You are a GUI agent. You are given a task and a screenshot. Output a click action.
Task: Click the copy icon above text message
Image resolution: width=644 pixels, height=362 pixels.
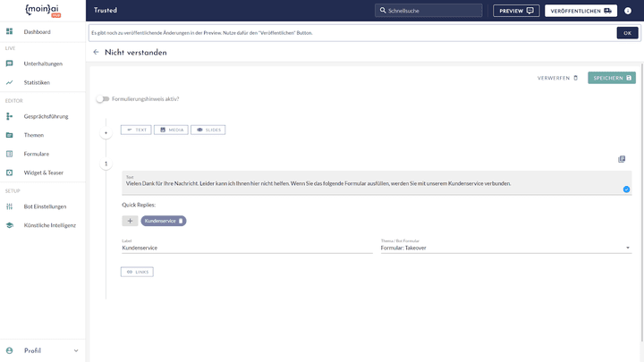622,159
